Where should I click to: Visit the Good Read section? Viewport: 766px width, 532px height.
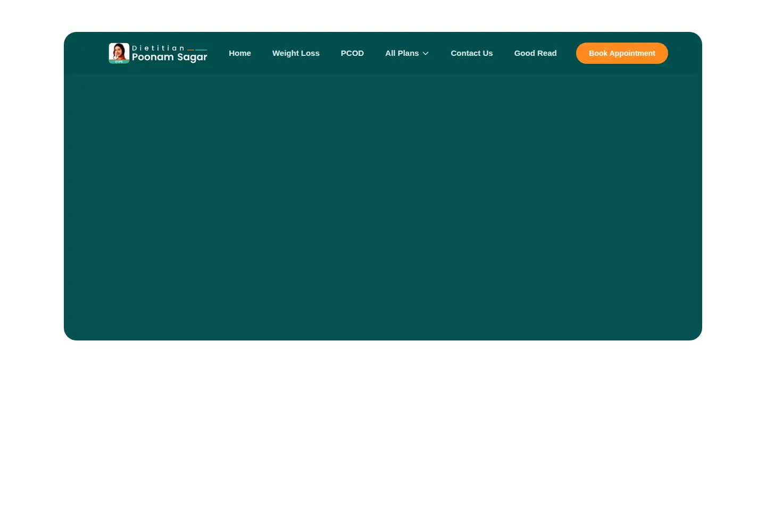tap(535, 53)
